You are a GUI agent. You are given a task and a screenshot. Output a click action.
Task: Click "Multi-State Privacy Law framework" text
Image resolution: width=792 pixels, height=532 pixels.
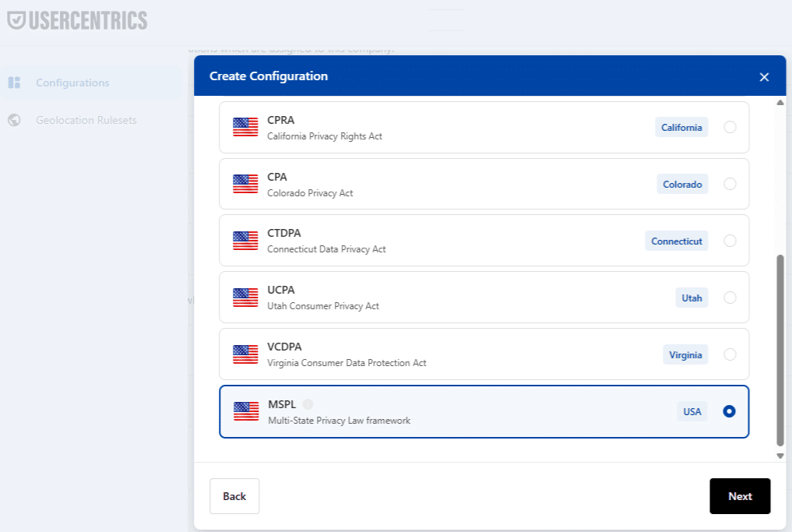(339, 421)
